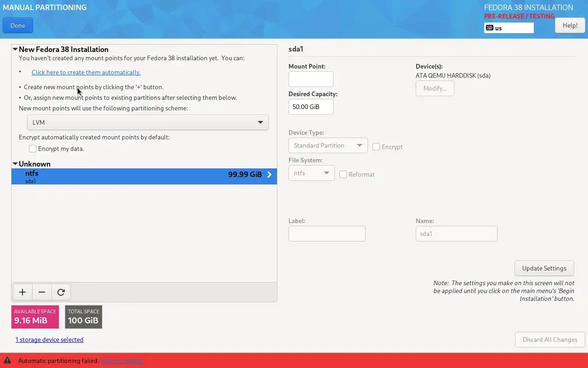Screen dimensions: 588x368
Task: Click the Desired Capacity field
Action: [311, 107]
